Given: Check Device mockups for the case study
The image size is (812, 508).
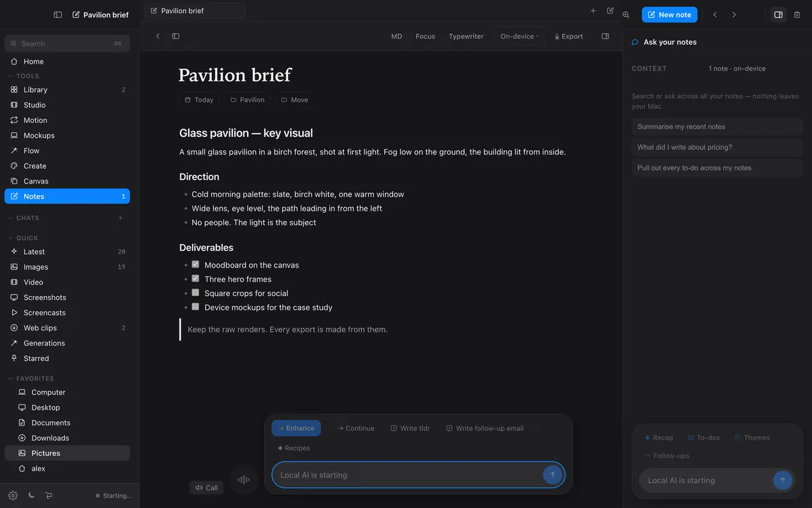Looking at the screenshot, I should [x=196, y=307].
